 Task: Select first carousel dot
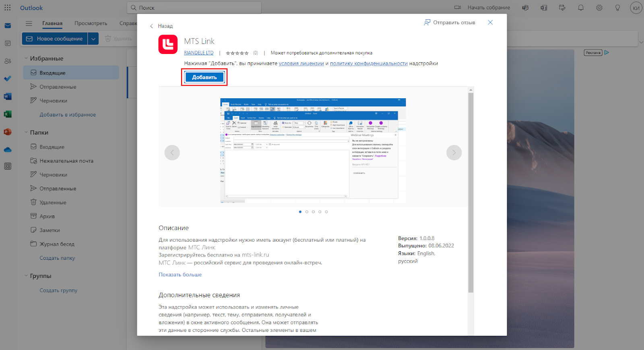click(300, 212)
